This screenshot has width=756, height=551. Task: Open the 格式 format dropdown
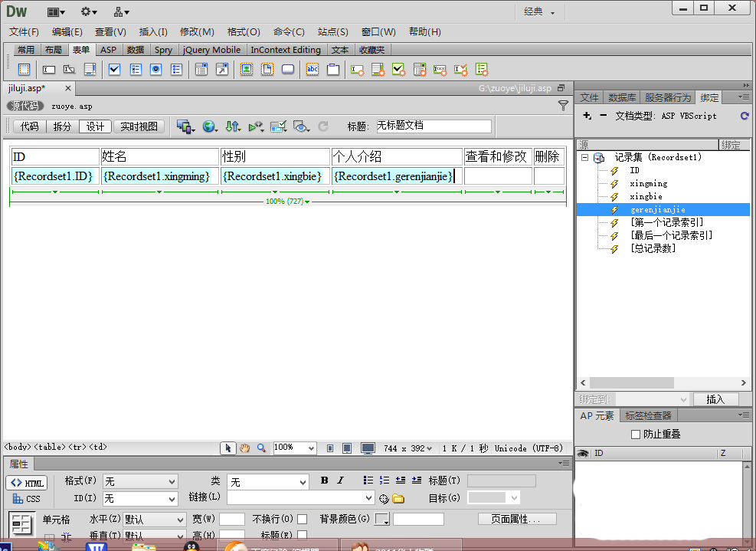(x=140, y=481)
